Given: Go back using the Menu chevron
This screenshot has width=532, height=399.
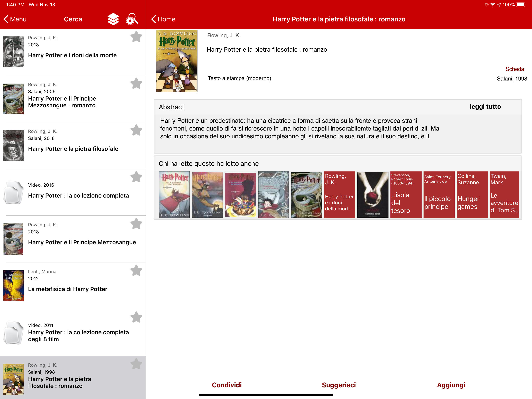Looking at the screenshot, I should [15, 19].
